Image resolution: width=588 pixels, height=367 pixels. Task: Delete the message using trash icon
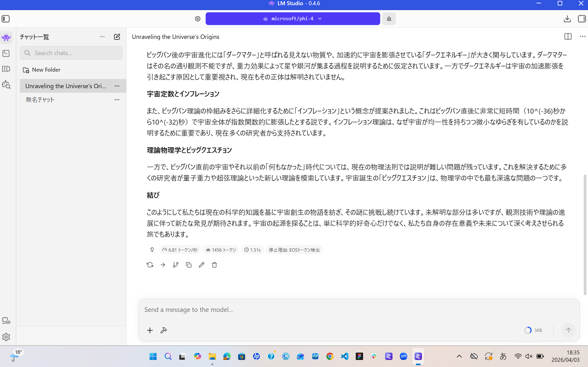[214, 265]
